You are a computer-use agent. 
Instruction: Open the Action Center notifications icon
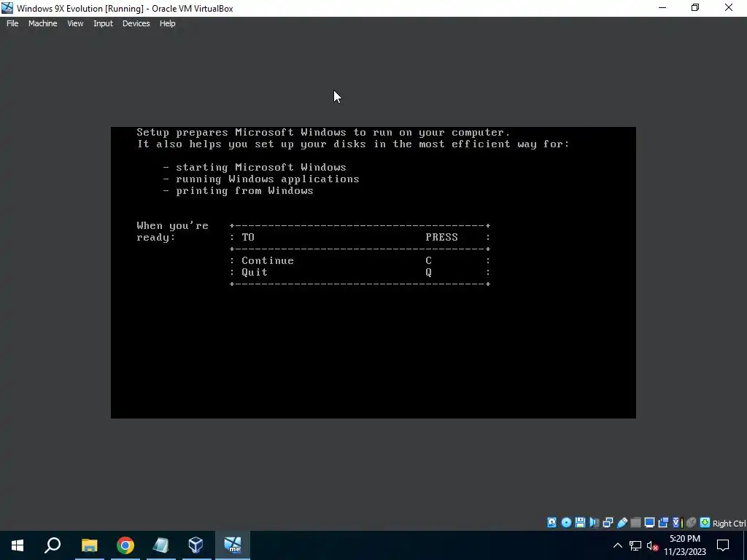click(x=723, y=545)
